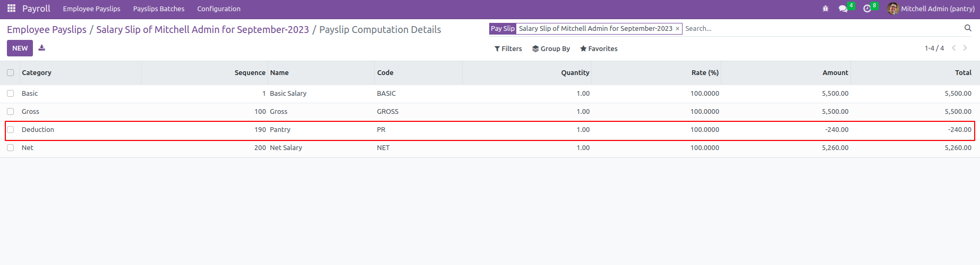The width and height of the screenshot is (980, 265).
Task: Go to previous page arrow
Action: point(954,48)
